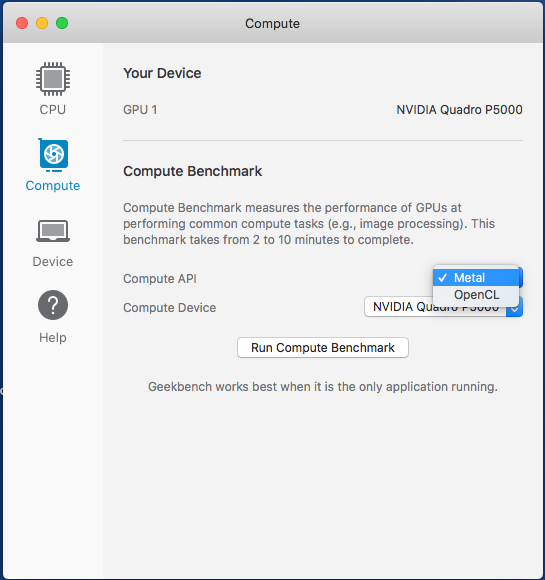545x580 pixels.
Task: Open the CPU benchmark chip icon
Action: click(x=53, y=79)
